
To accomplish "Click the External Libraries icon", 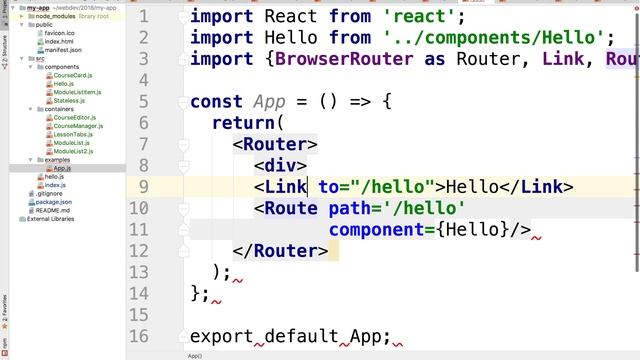I will 22,219.
